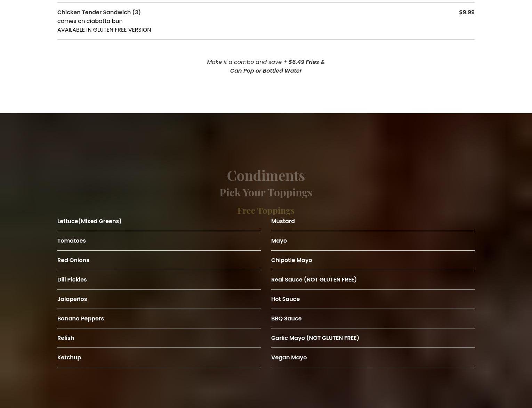Click 'AVAILABLE IN GLUTEN FREE VERSION' note
The height and width of the screenshot is (408, 532).
pos(104,30)
